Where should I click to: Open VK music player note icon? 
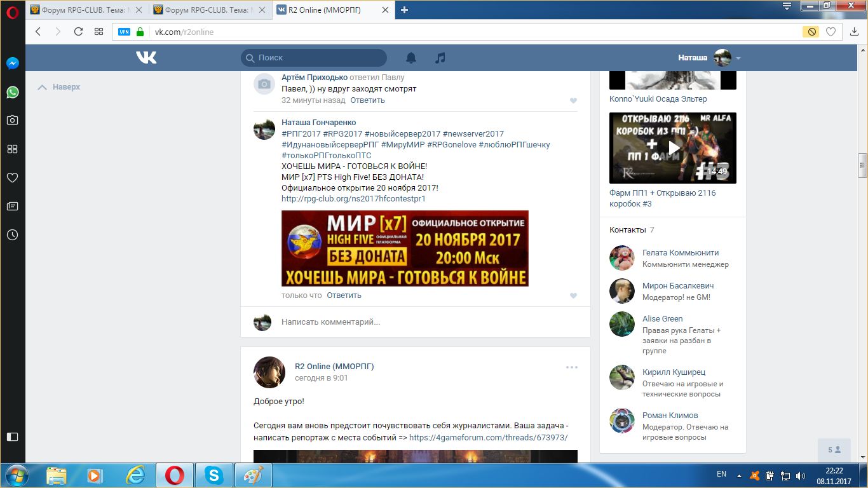(x=440, y=58)
